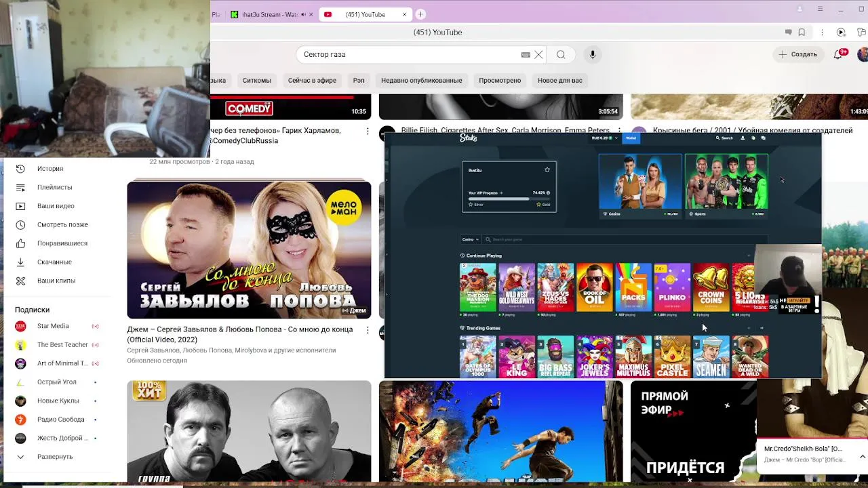Open The Best Teacher subscription
This screenshot has width=868, height=488.
[62, 345]
